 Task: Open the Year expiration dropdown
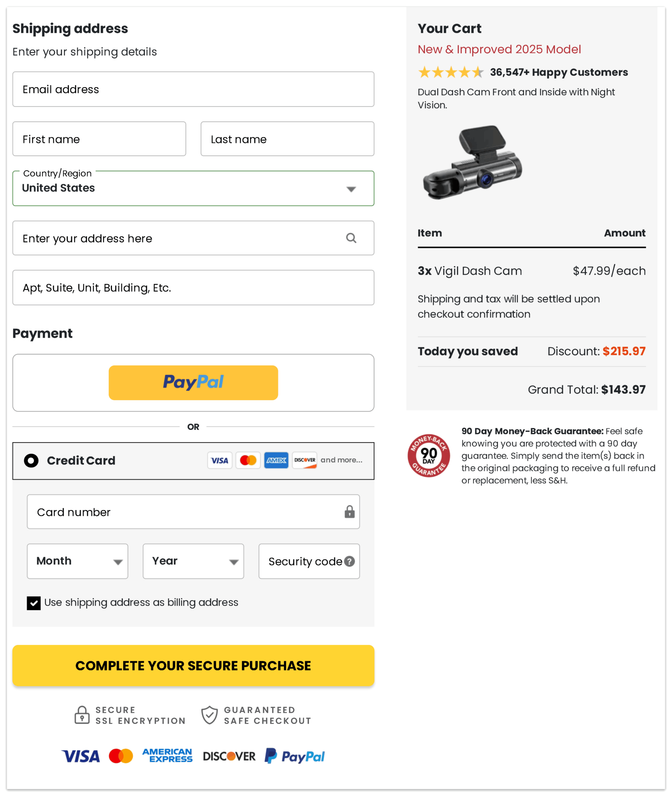click(193, 561)
